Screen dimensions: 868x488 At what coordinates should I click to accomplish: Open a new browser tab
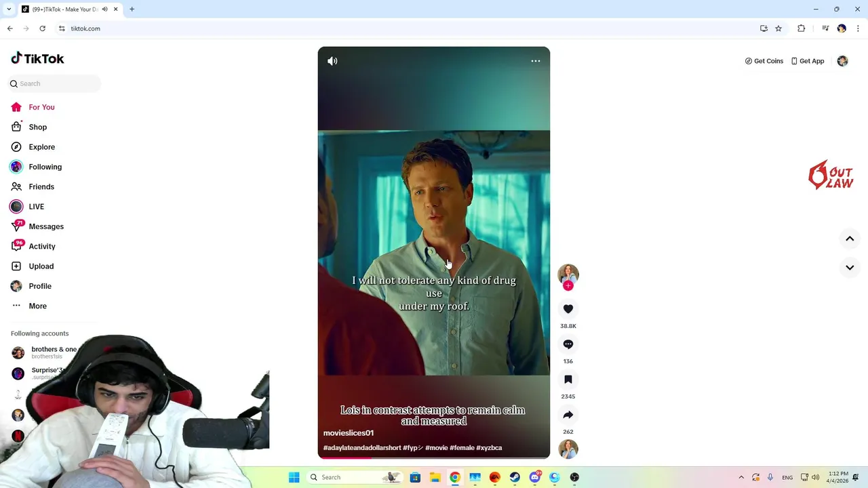point(132,9)
